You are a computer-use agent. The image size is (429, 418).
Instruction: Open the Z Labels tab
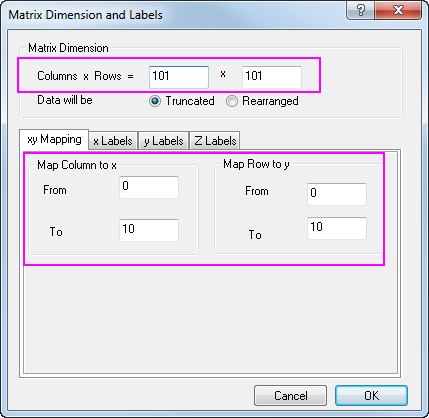coord(215,141)
